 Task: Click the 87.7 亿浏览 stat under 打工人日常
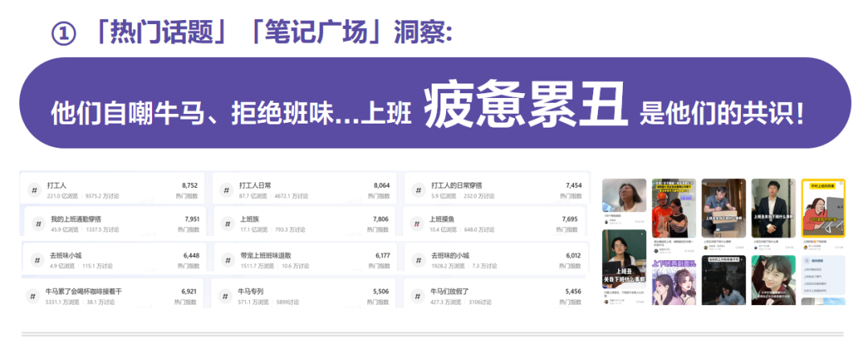pyautogui.click(x=253, y=197)
